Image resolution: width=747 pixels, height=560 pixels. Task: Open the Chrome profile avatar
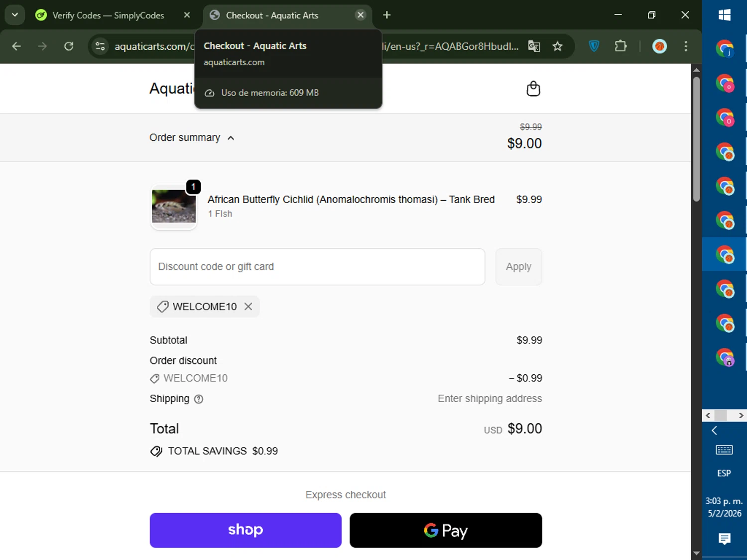pyautogui.click(x=659, y=46)
